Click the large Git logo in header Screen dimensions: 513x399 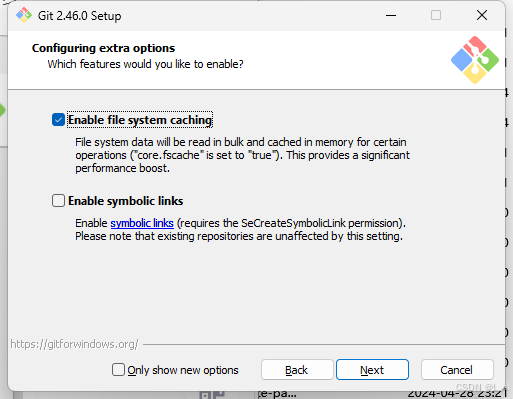[x=475, y=60]
